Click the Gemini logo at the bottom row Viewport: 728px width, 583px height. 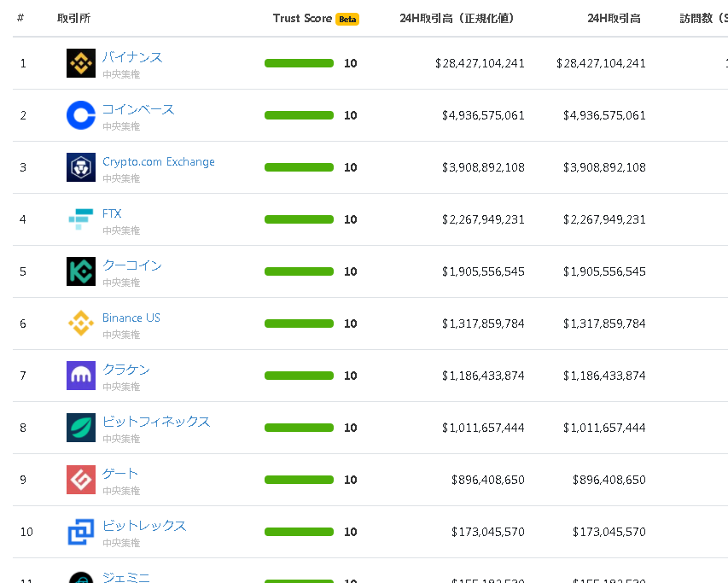[x=80, y=577]
